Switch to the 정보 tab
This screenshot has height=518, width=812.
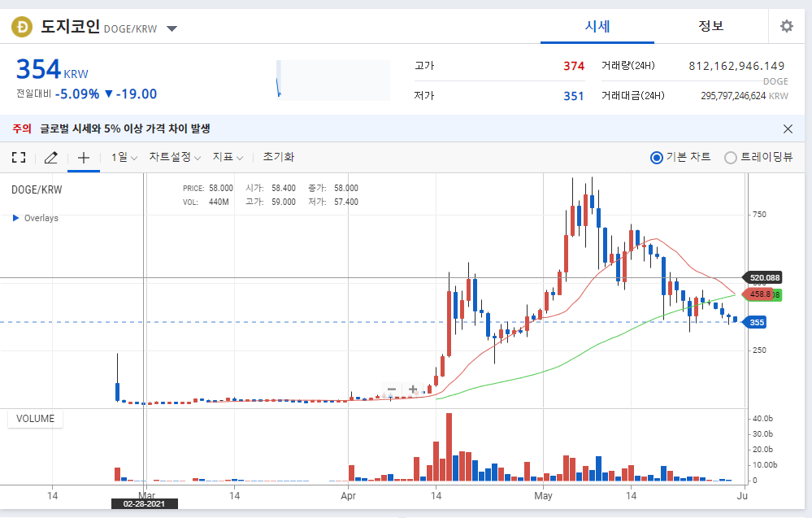(710, 26)
